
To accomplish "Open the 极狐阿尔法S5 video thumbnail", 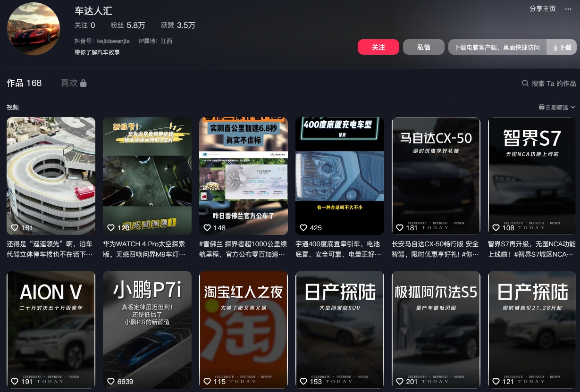I will [x=436, y=330].
